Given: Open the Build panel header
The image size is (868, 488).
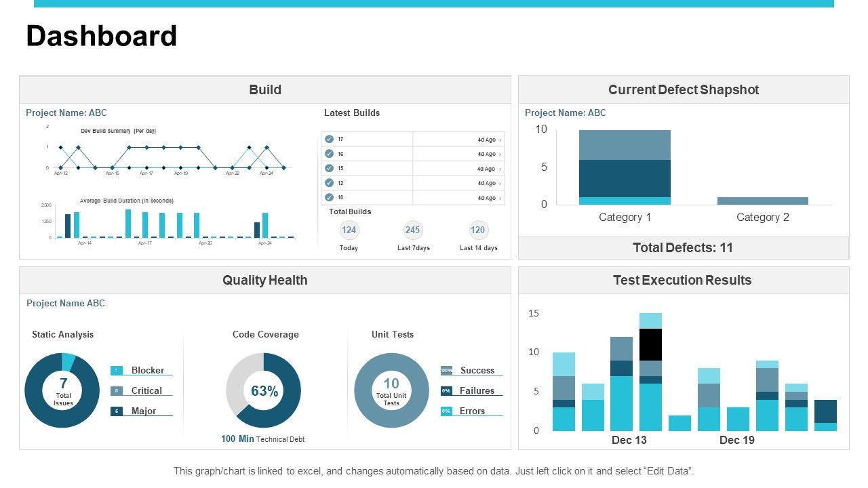Looking at the screenshot, I should click(265, 89).
